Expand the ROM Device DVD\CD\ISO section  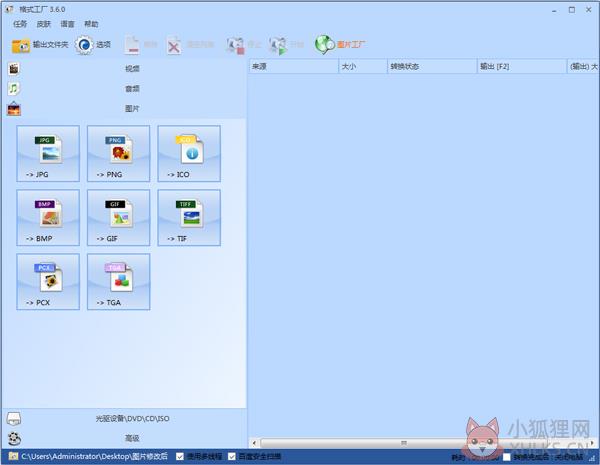point(124,418)
